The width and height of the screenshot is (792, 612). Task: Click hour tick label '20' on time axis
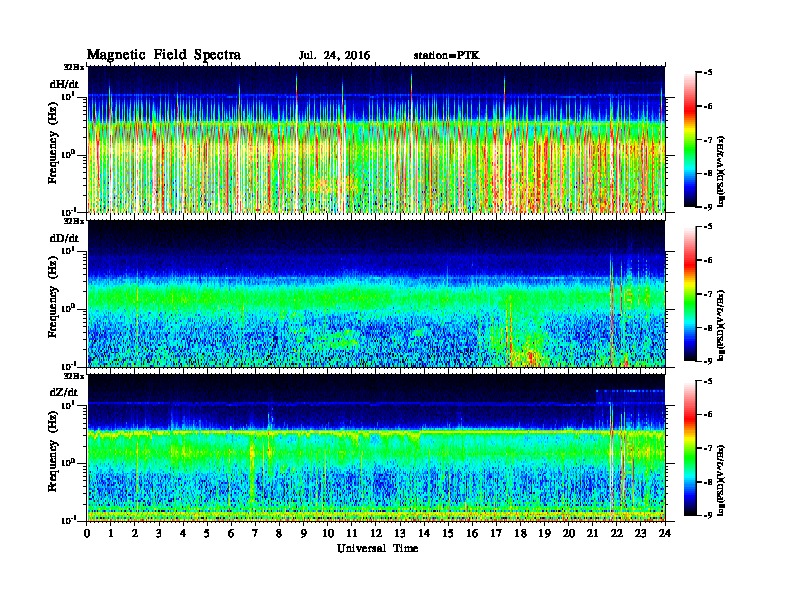568,534
